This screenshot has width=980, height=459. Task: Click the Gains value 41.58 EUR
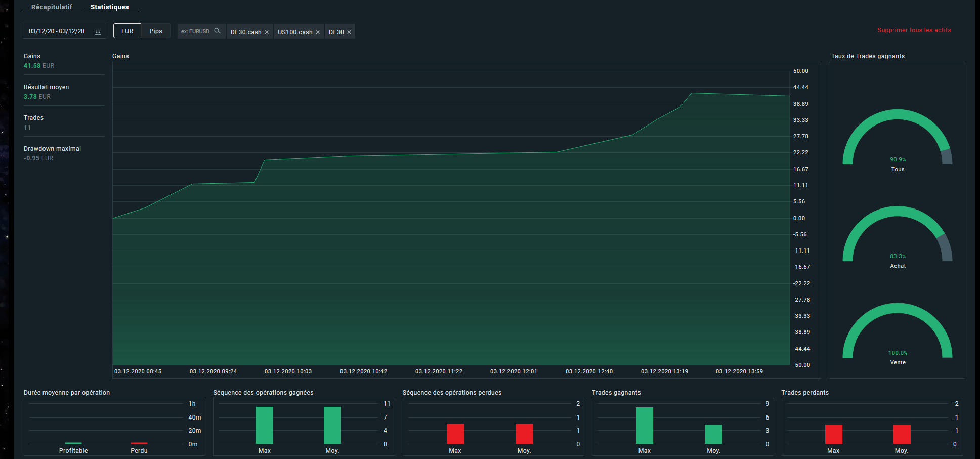point(38,66)
